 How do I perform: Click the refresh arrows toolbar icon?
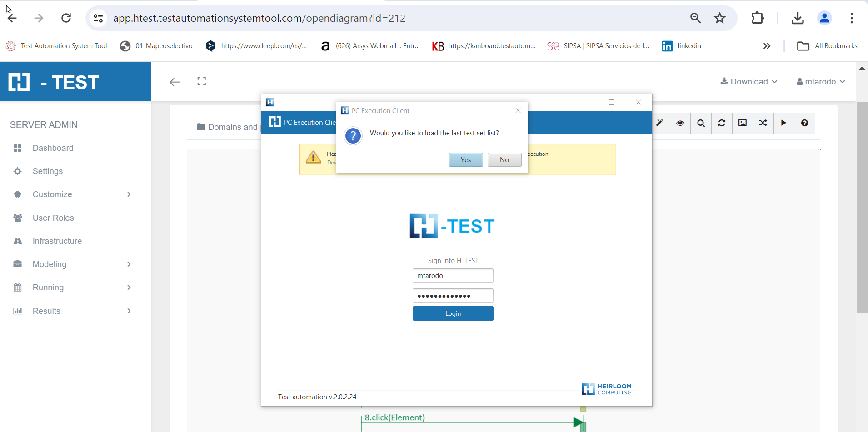pyautogui.click(x=722, y=123)
